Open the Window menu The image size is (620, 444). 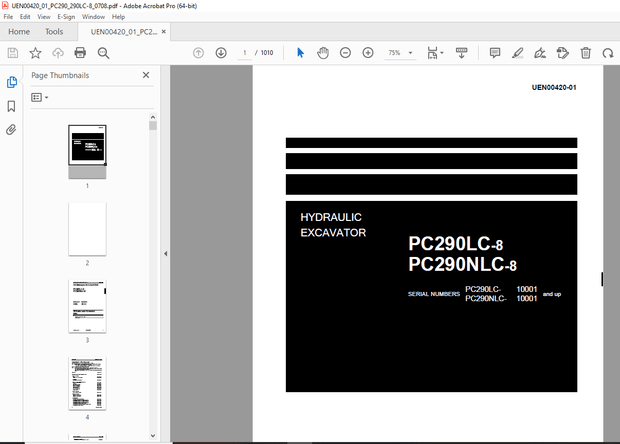point(93,17)
